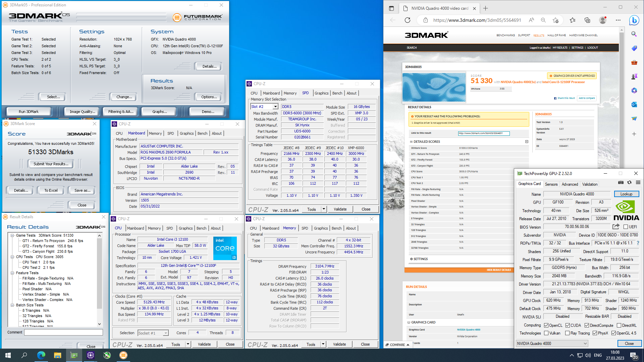644x362 pixels.
Task: Collapse the Detailed Scores section on webpage
Action: [527, 141]
